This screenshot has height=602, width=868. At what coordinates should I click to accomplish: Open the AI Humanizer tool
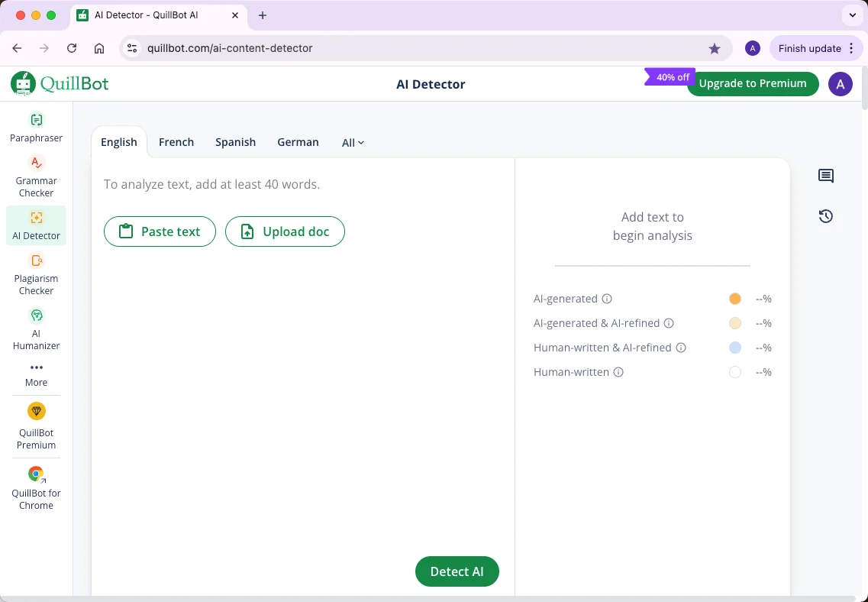tap(36, 329)
